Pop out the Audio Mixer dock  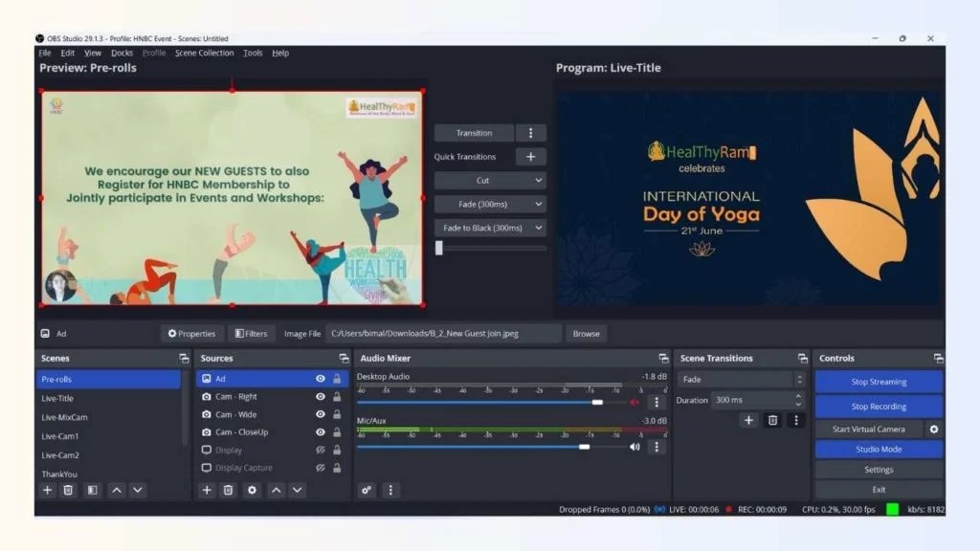tap(663, 358)
